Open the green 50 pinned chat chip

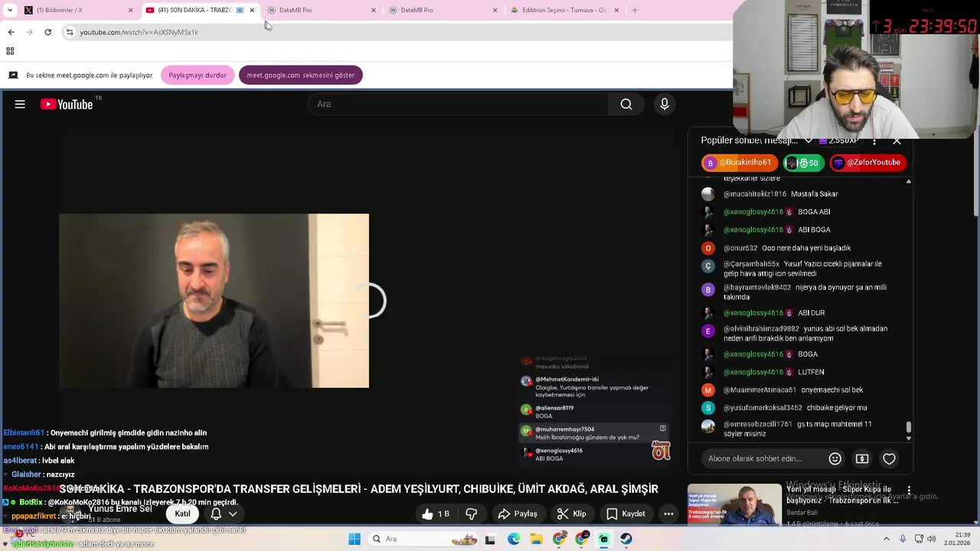tap(803, 162)
